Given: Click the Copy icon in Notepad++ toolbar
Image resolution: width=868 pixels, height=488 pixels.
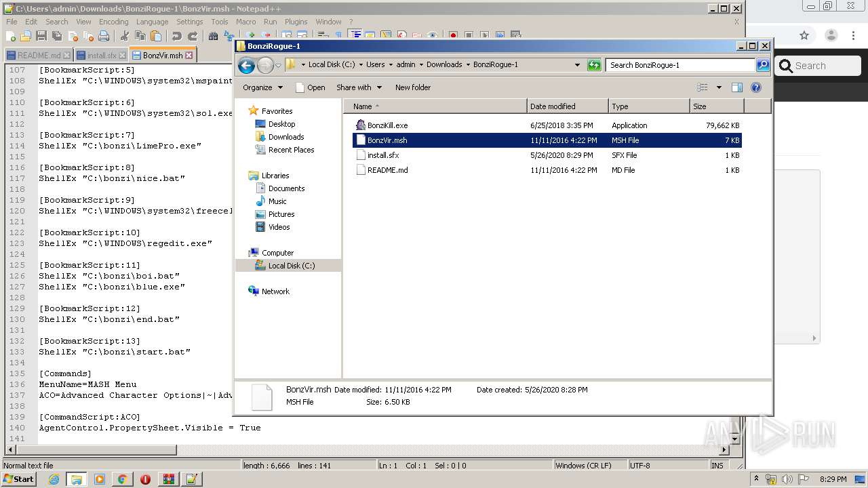Looking at the screenshot, I should (x=140, y=36).
